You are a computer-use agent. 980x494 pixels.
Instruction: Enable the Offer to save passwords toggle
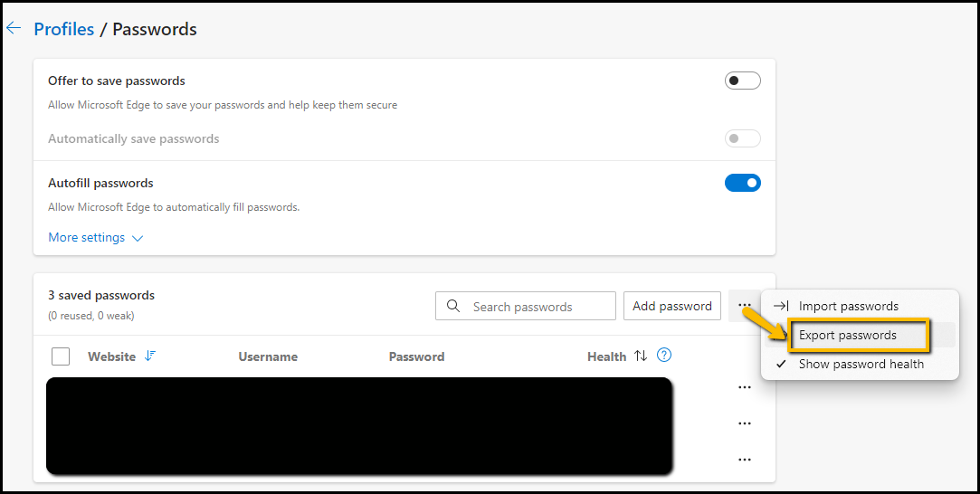coord(743,81)
